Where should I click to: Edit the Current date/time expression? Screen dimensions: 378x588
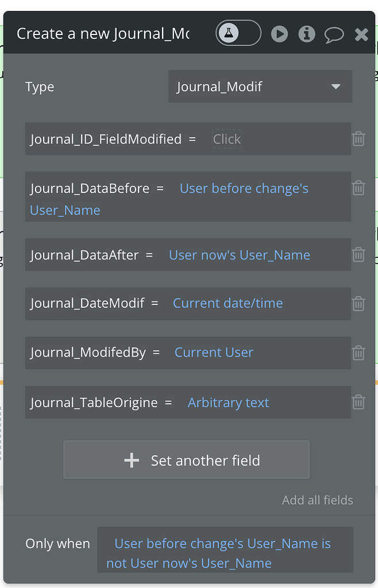(227, 303)
